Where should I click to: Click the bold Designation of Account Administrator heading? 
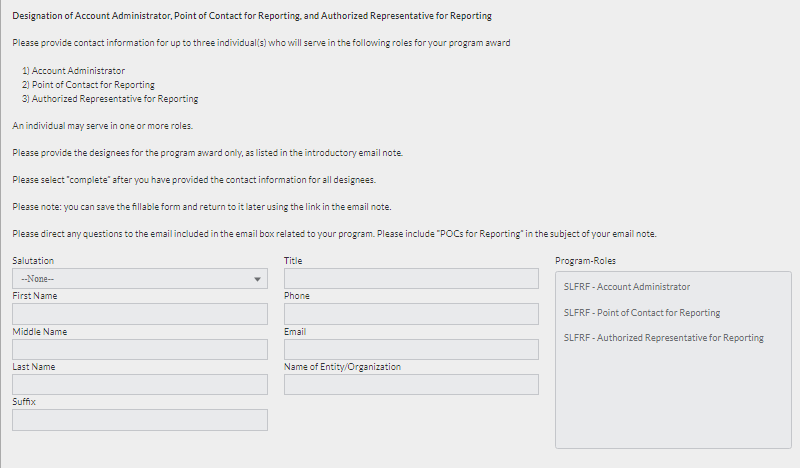tap(252, 17)
